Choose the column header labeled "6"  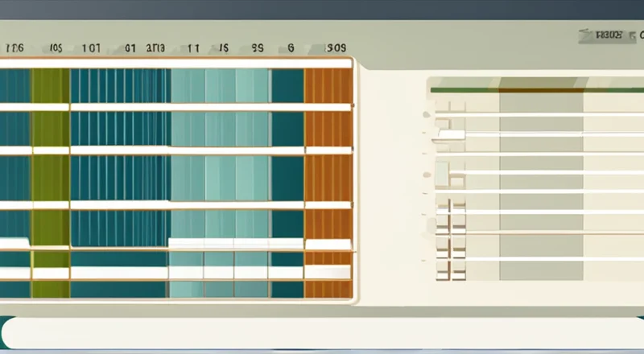291,48
